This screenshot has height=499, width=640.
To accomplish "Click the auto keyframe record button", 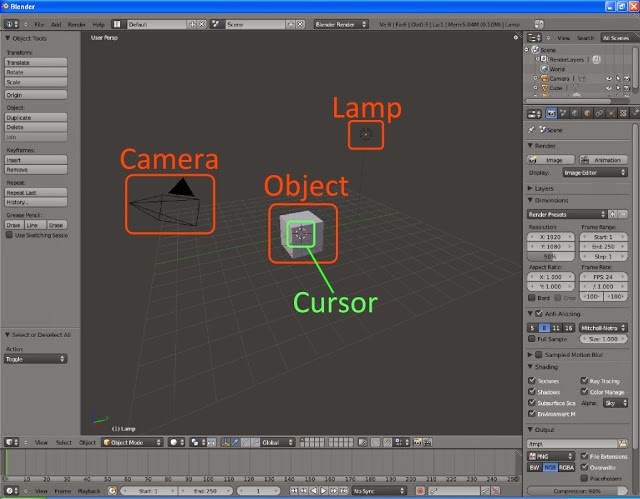I will point(420,491).
